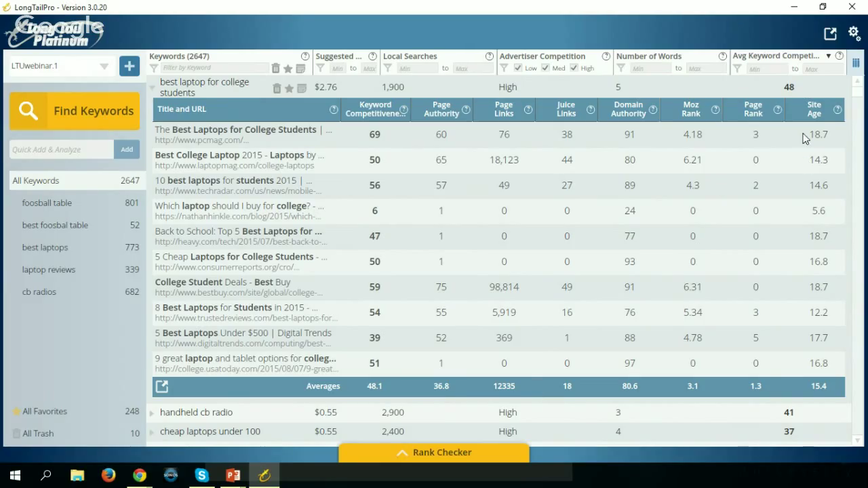
Task: Export competitor analysis via Averages row icon
Action: tap(161, 386)
